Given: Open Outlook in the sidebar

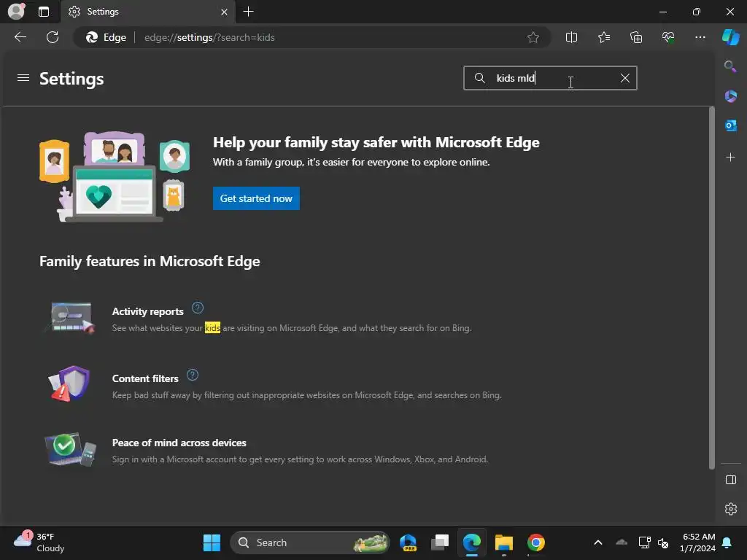Looking at the screenshot, I should point(730,125).
